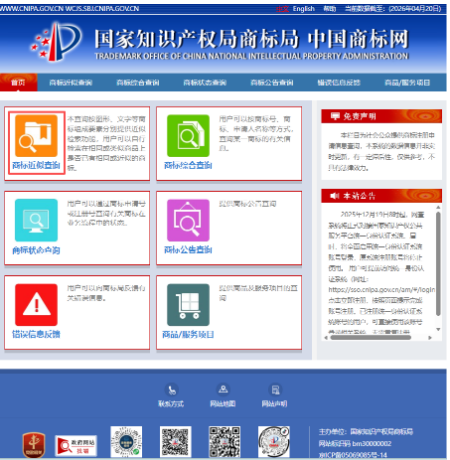Click the 网站标识码 bm30000002 text in footer
This screenshot has height=460, width=450.
click(355, 444)
